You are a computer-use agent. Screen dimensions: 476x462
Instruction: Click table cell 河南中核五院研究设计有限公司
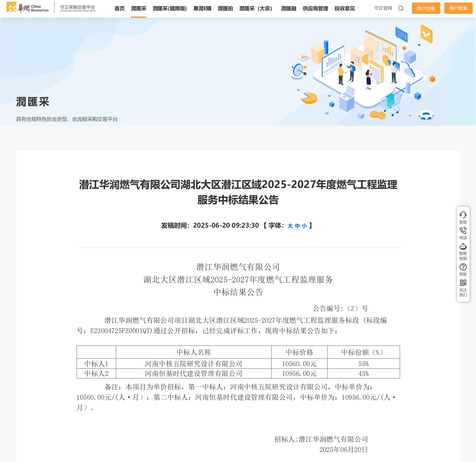pyautogui.click(x=194, y=363)
